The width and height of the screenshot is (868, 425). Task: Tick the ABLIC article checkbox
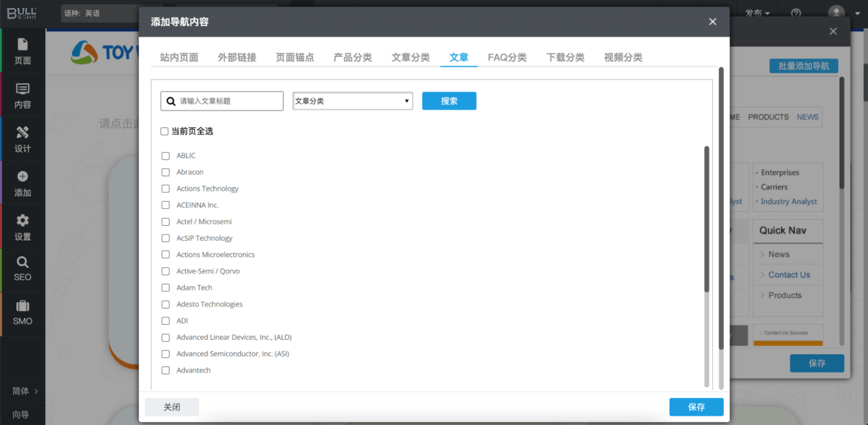[165, 156]
